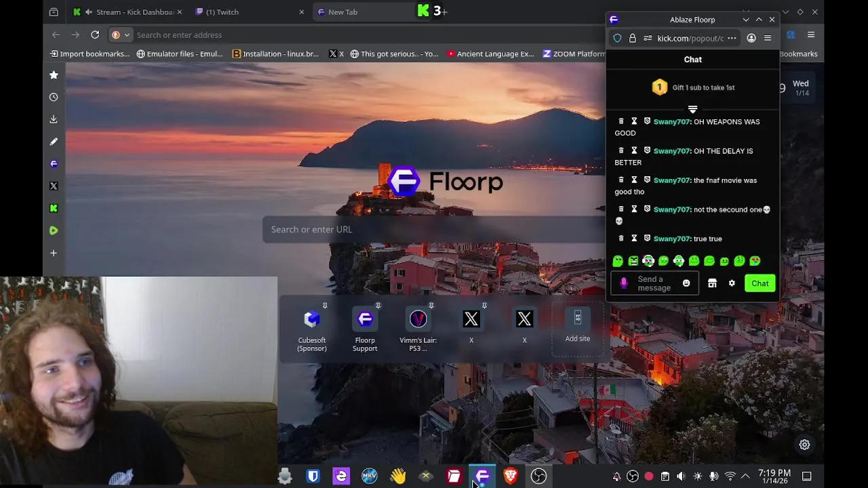The image size is (868, 488).
Task: Close the Kick Dashboard tab
Action: click(x=180, y=12)
